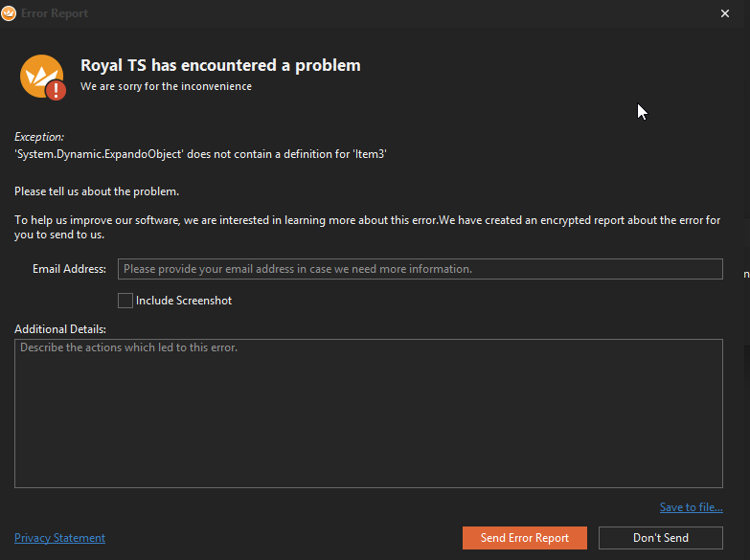Screen dimensions: 750x560
Task: Click the Error Report window title text
Action: tap(55, 13)
